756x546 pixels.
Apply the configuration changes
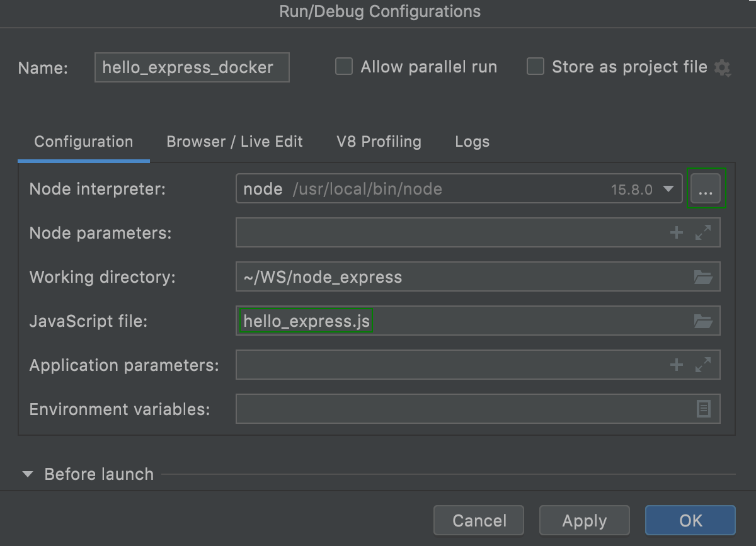pos(584,520)
